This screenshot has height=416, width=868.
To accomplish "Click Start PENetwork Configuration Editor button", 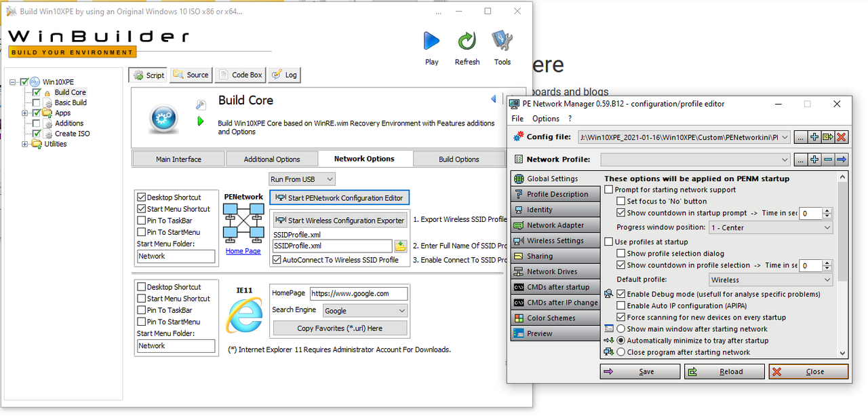I will point(340,197).
